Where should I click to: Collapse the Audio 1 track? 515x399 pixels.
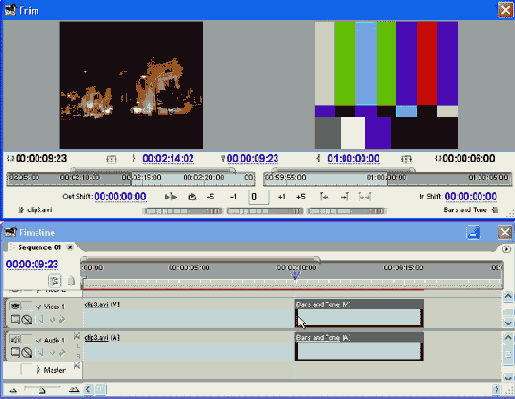point(39,340)
